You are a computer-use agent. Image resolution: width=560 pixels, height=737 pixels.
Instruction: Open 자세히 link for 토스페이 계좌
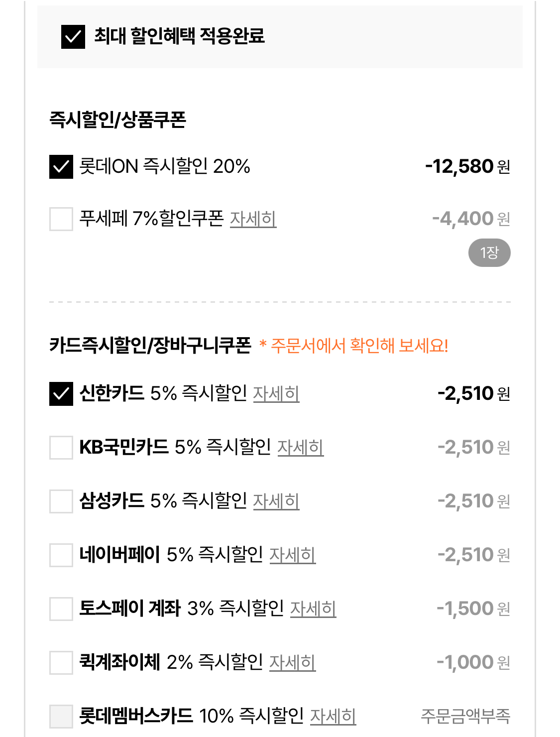tap(313, 609)
